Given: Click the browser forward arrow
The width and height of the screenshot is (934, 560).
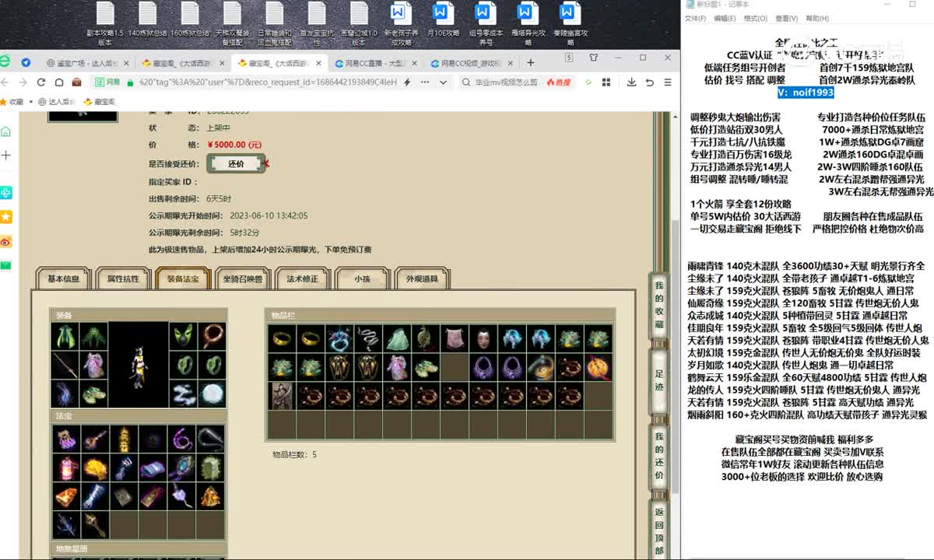Looking at the screenshot, I should 23,82.
